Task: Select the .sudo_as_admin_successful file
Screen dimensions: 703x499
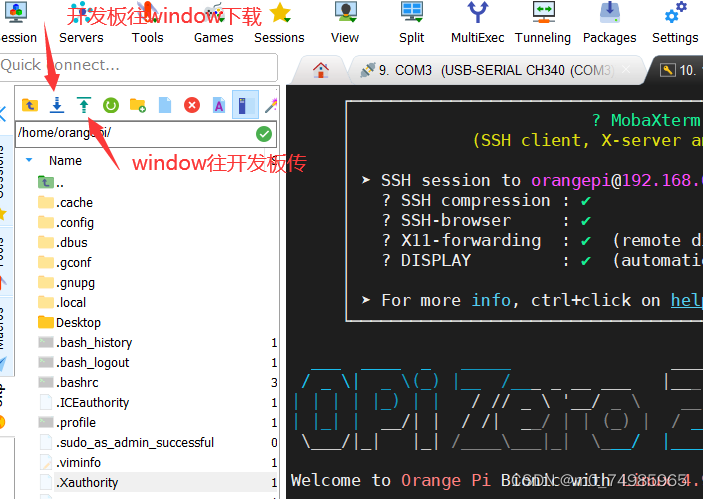Action: [126, 443]
